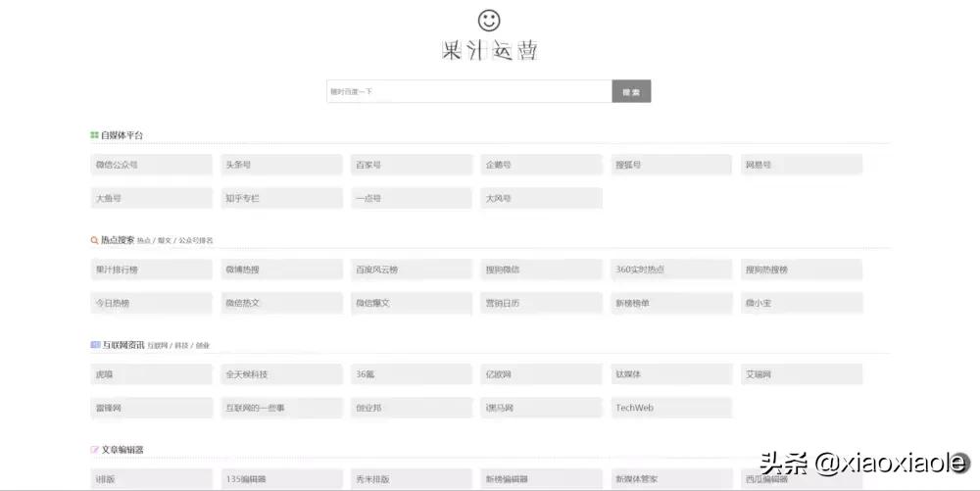Open the i黑马网 link

(541, 408)
